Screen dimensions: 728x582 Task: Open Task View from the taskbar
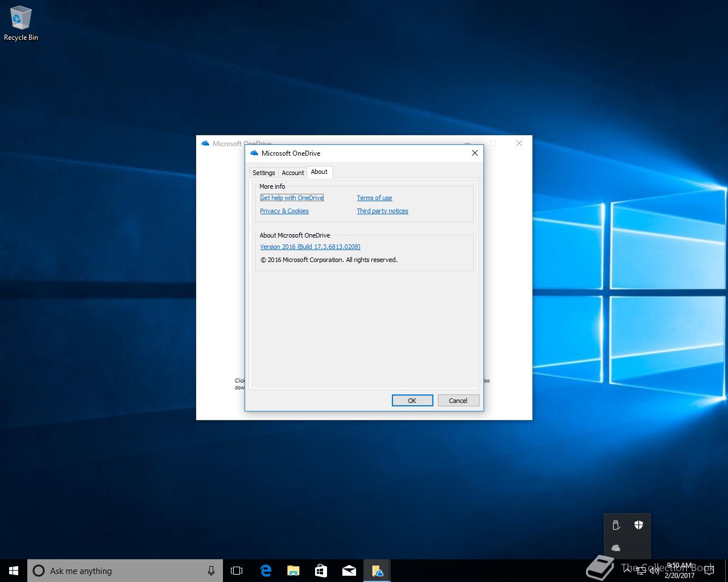(x=237, y=571)
